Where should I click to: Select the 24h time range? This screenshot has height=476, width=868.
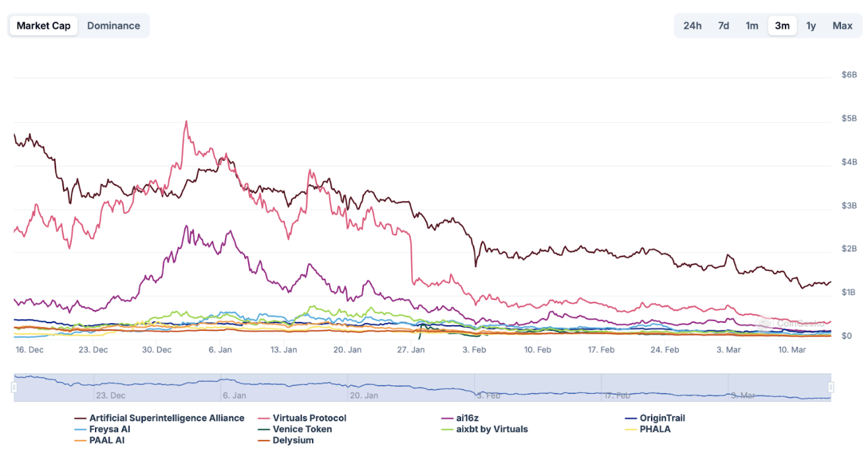click(692, 26)
